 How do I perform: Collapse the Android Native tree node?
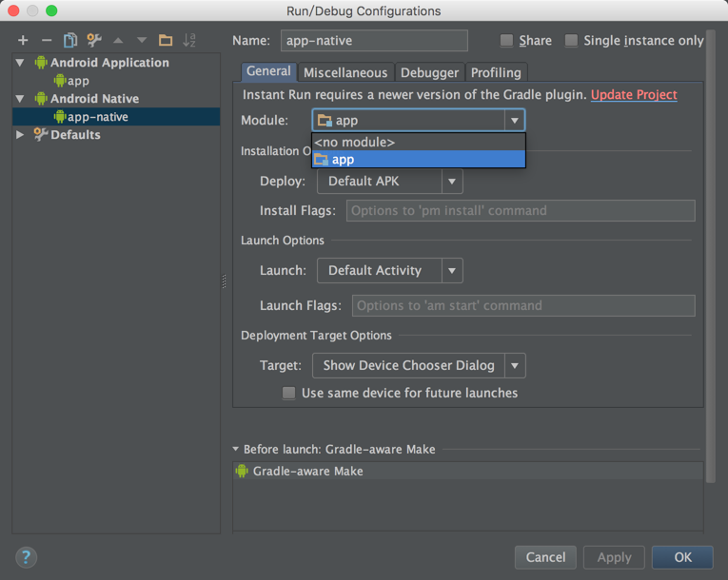[20, 98]
